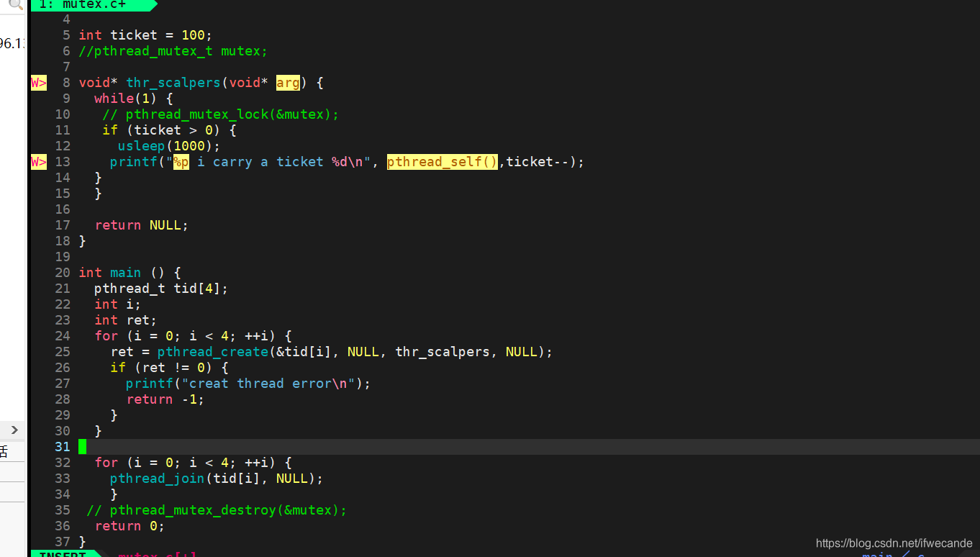
Task: Click the "usleep(1000);" call
Action: pyautogui.click(x=169, y=146)
